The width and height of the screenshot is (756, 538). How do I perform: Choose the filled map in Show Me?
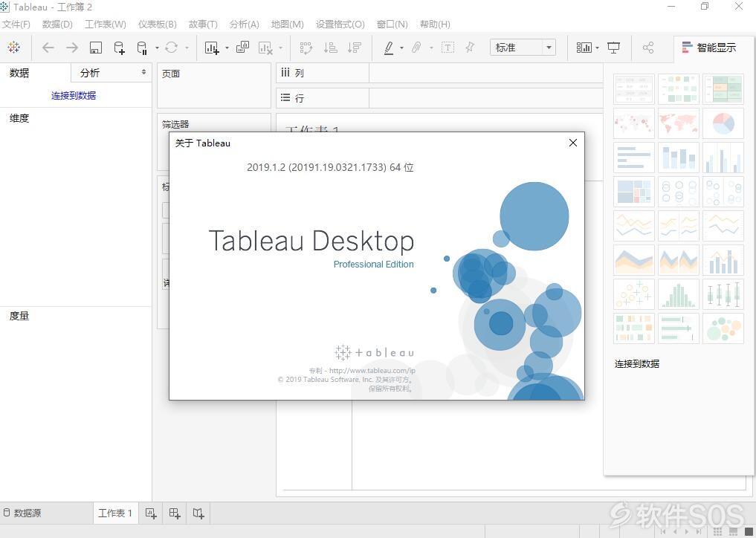[x=679, y=123]
